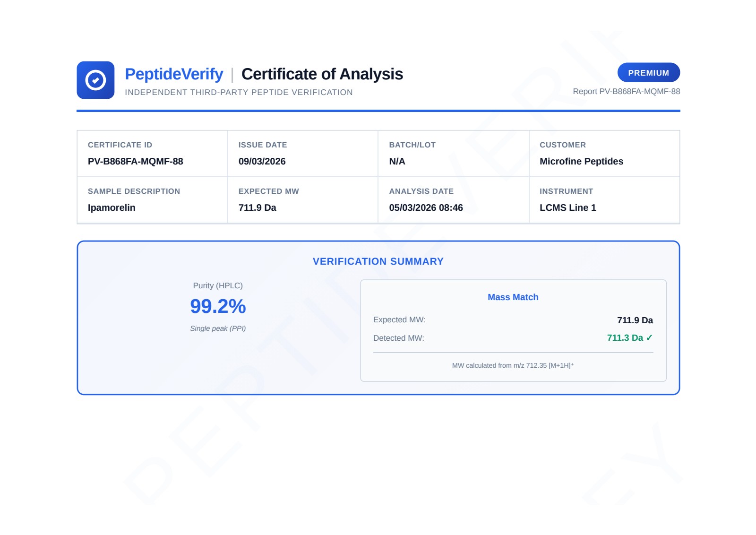Click the 'Single peak (PPI)' note
Viewport: 756px width, 535px height.
tap(218, 328)
